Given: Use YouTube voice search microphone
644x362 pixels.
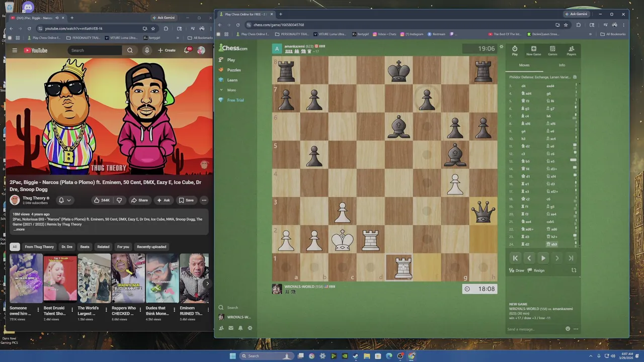Looking at the screenshot, I should pyautogui.click(x=147, y=50).
